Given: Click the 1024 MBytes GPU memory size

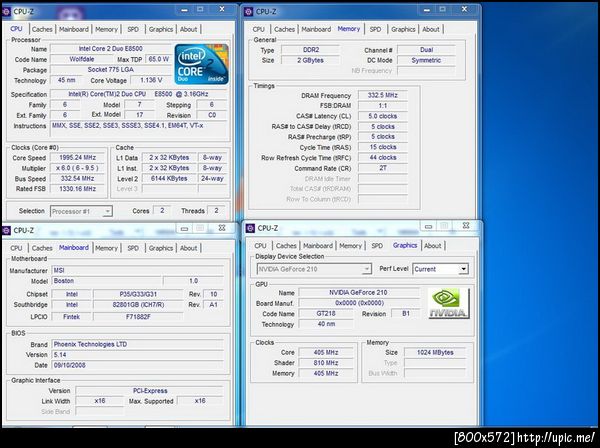Looking at the screenshot, I should pos(435,352).
